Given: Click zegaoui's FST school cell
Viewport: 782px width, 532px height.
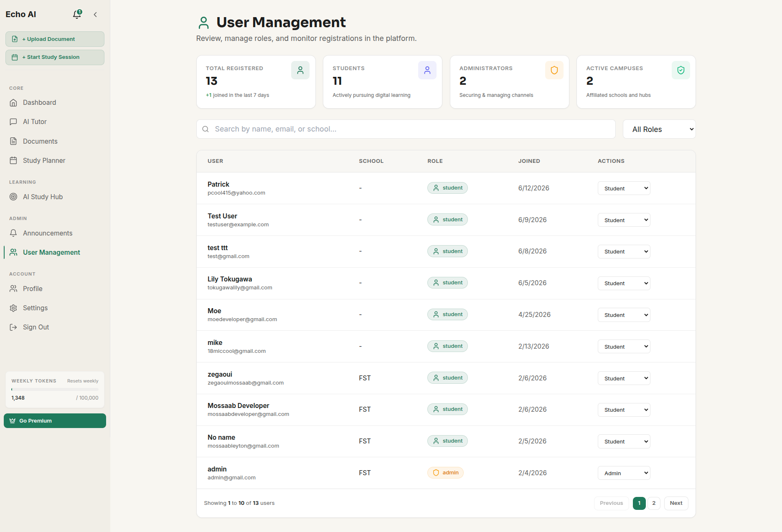Looking at the screenshot, I should tap(365, 378).
